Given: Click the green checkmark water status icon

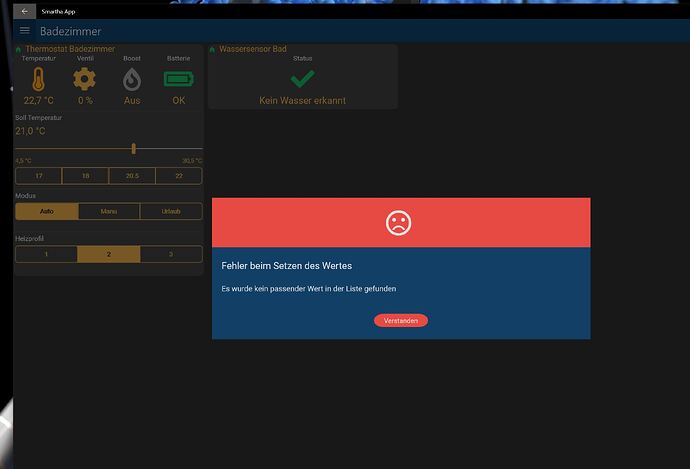Looking at the screenshot, I should click(x=302, y=79).
